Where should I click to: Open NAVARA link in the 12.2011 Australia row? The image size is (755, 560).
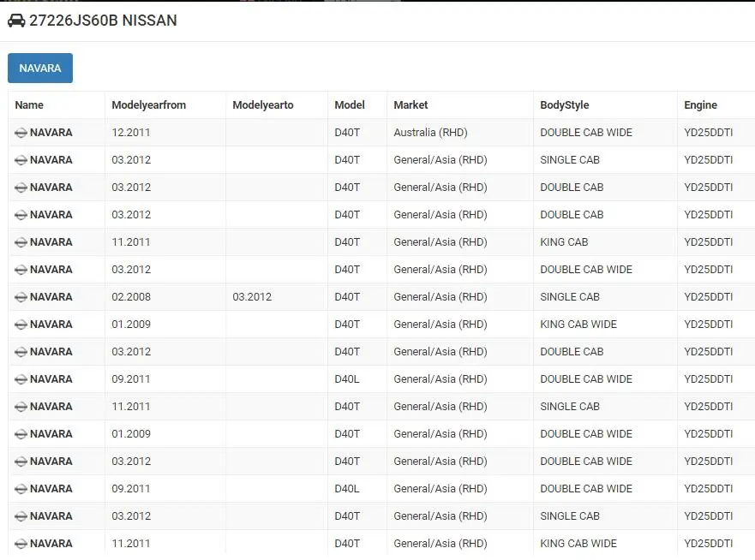51,133
